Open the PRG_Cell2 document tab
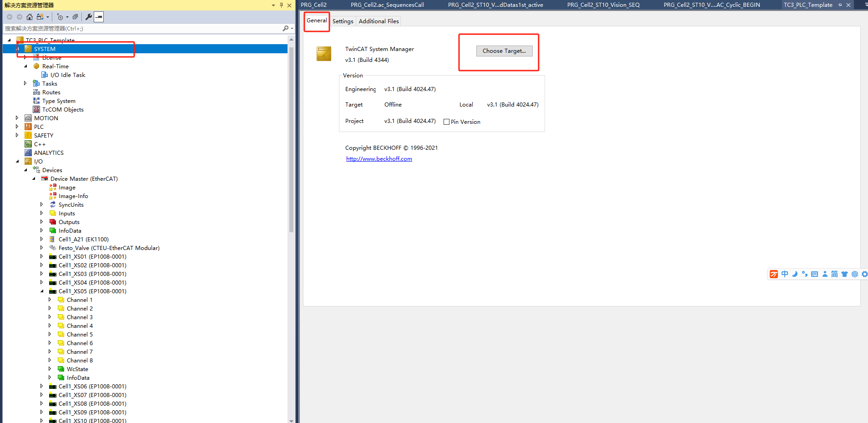868x423 pixels. coord(314,5)
